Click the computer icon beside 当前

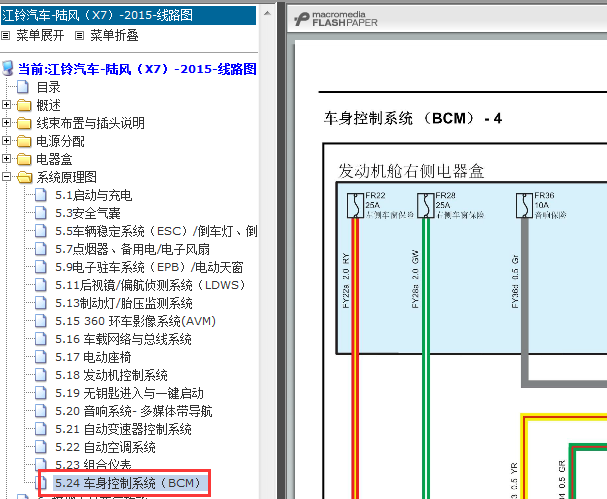pyautogui.click(x=8, y=68)
